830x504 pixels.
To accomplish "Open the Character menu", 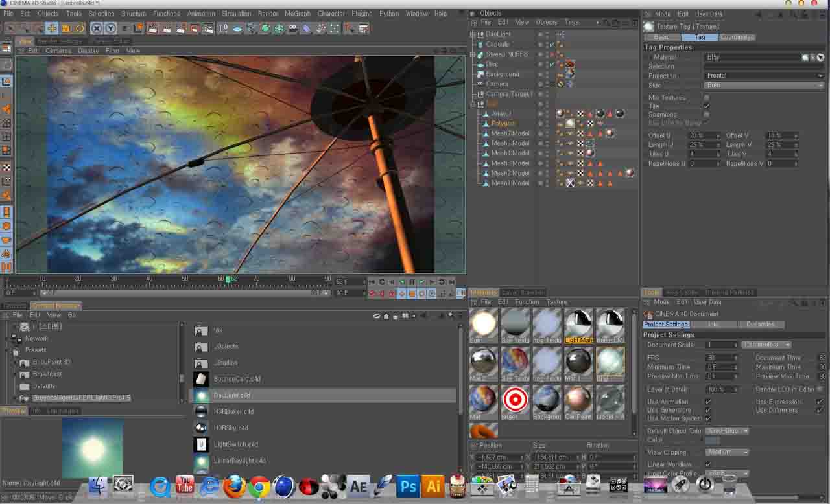I will point(331,13).
